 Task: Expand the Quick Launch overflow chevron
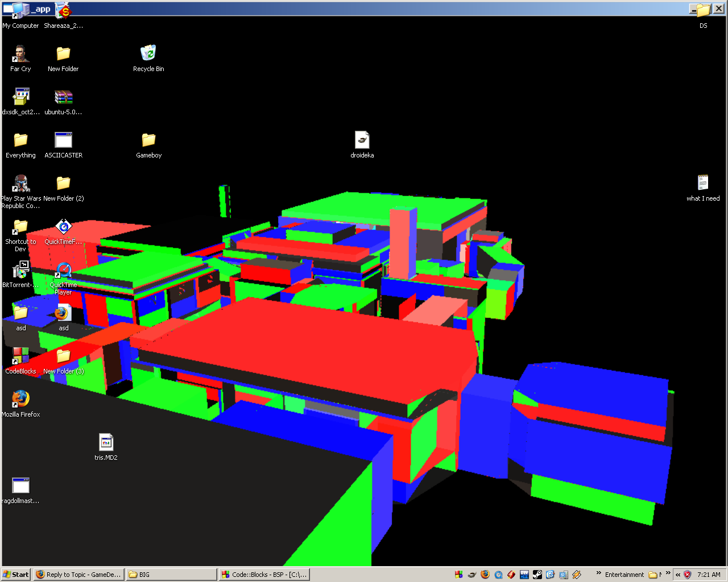(598, 573)
